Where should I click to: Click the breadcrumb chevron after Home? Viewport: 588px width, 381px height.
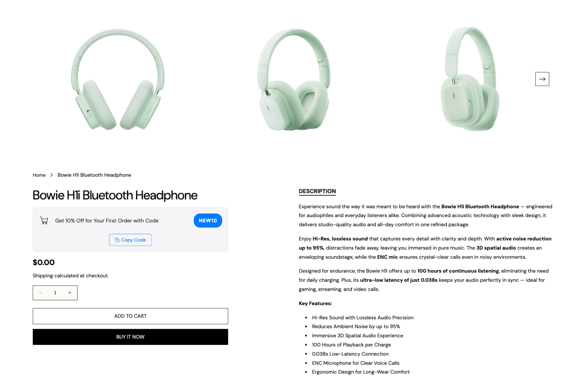click(52, 175)
